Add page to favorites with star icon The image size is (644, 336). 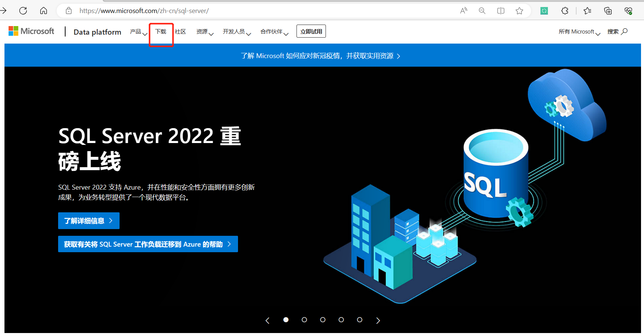click(519, 11)
